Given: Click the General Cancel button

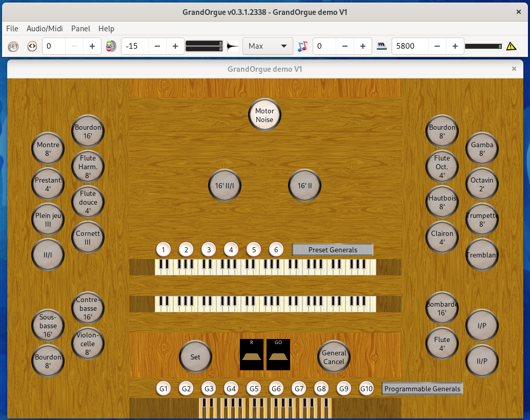Looking at the screenshot, I should coord(334,357).
